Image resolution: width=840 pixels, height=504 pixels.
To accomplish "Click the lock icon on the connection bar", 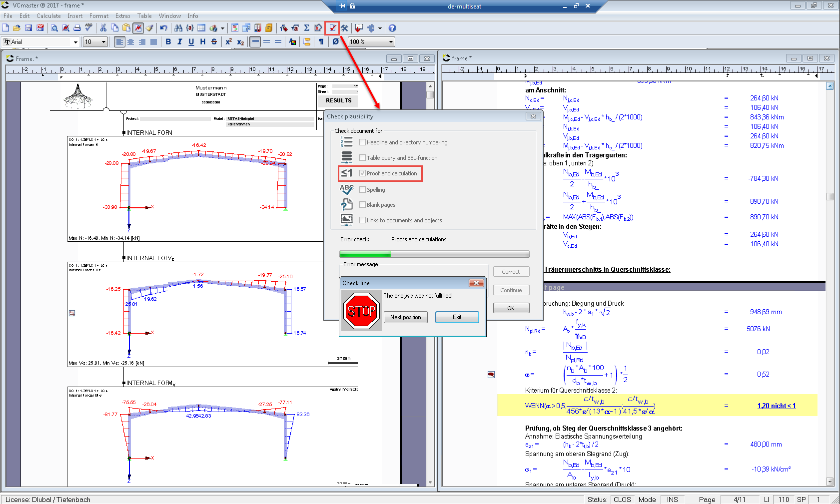I will pos(352,6).
